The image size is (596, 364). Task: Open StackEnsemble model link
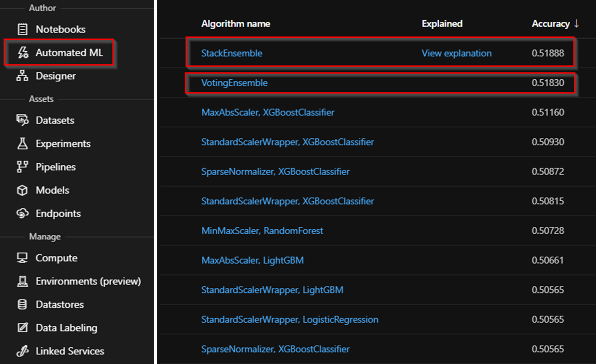click(232, 53)
